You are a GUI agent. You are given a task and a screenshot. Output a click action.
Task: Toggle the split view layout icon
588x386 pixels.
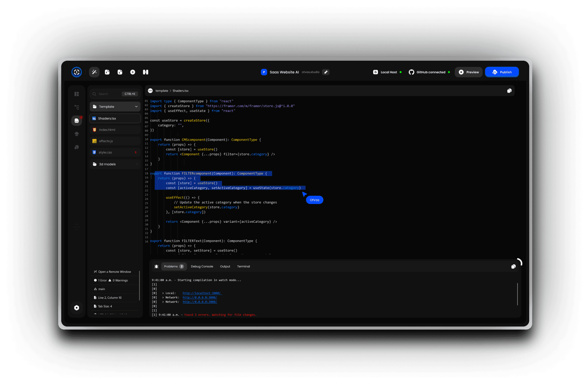click(x=145, y=72)
